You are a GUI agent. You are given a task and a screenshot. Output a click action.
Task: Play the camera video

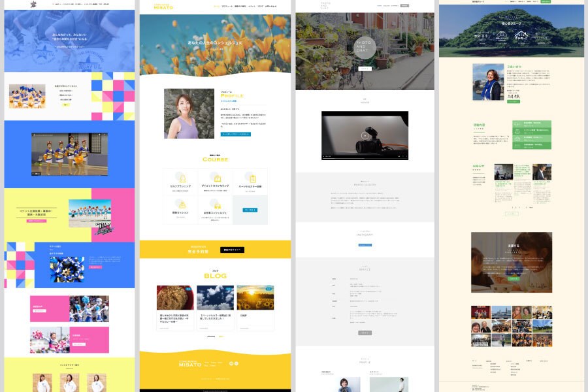[x=365, y=135]
